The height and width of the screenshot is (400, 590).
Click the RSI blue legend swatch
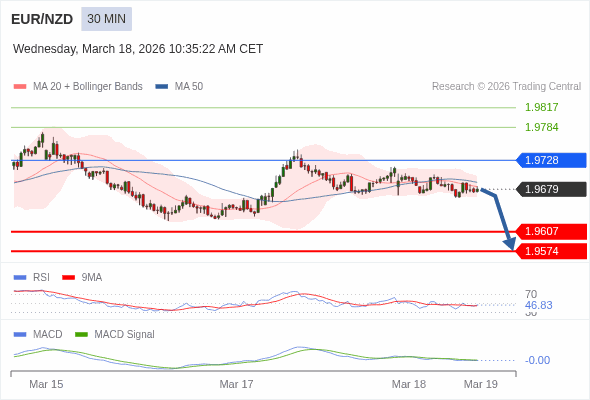tap(20, 278)
